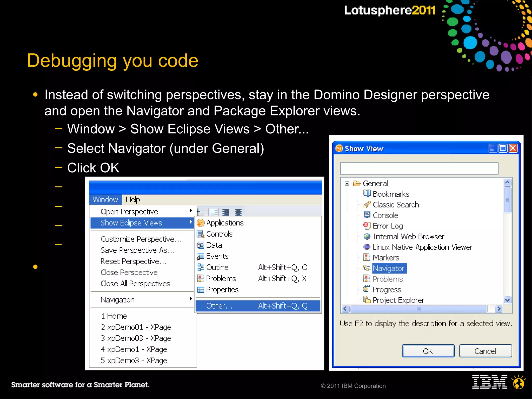Viewport: 532px width, 399px height.
Task: Click the Applications view icon
Action: coord(201,223)
